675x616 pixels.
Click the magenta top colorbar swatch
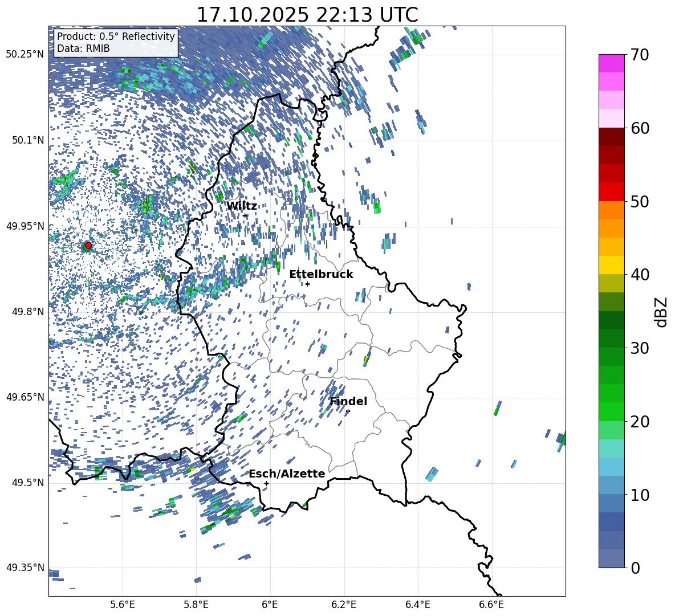pos(612,63)
